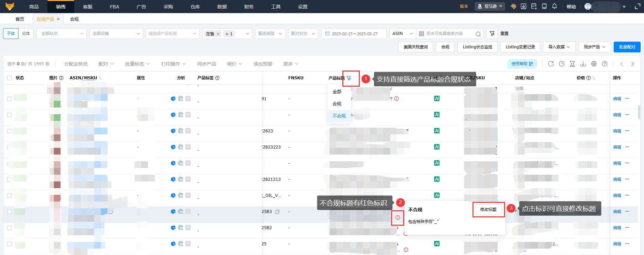Switch to the 首页 tab

20,19
